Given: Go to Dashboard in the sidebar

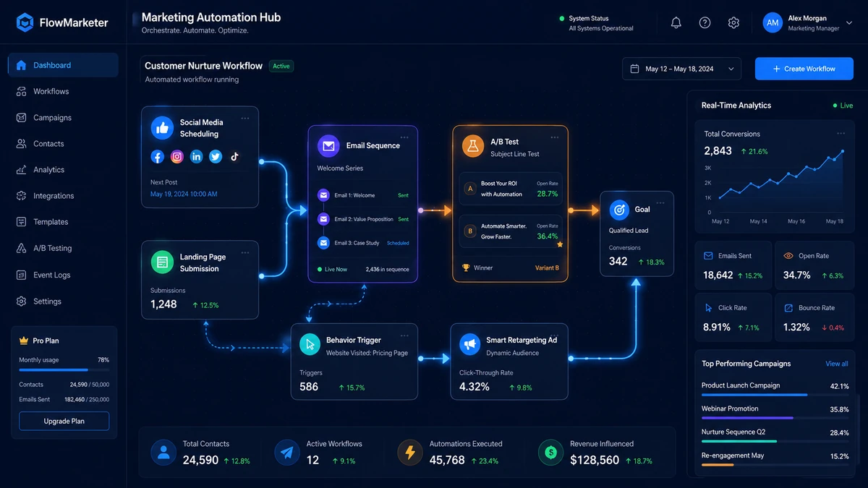Looking at the screenshot, I should pyautogui.click(x=63, y=65).
